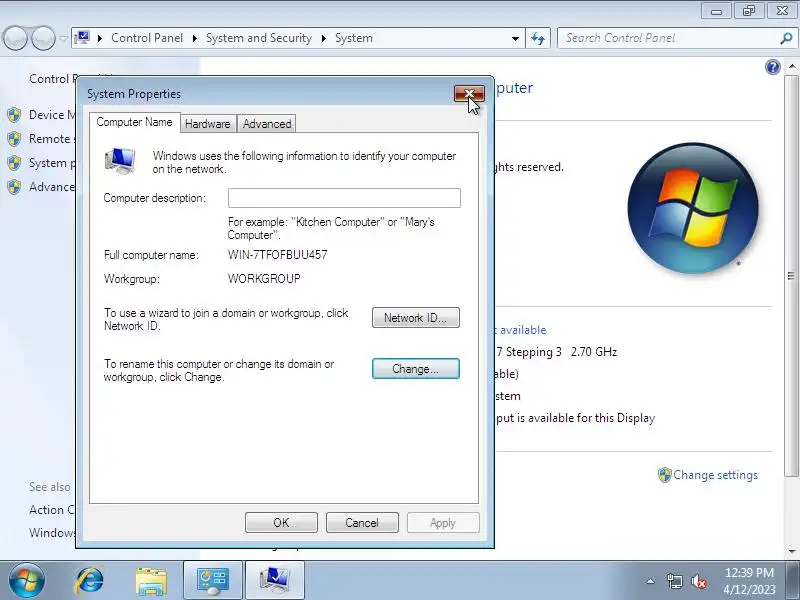Click into the Computer description field

[x=344, y=198]
